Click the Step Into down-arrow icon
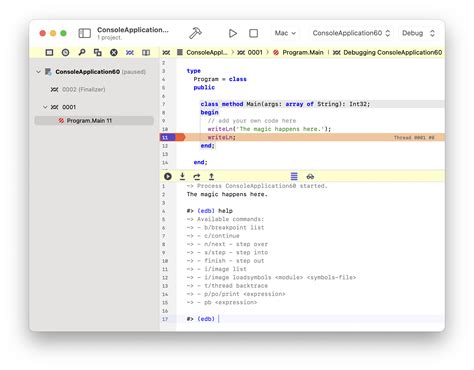Viewport: 474px width, 370px height. click(x=182, y=176)
